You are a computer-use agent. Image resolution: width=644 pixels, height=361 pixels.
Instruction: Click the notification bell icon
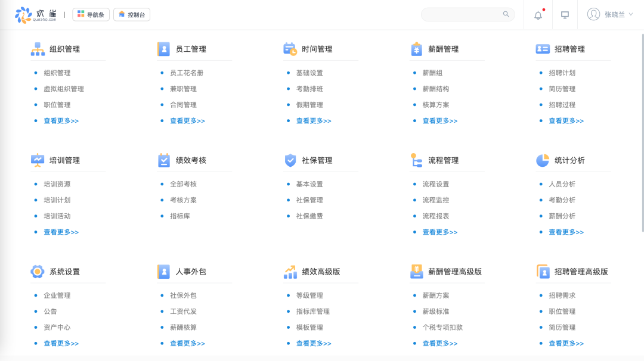coord(537,14)
